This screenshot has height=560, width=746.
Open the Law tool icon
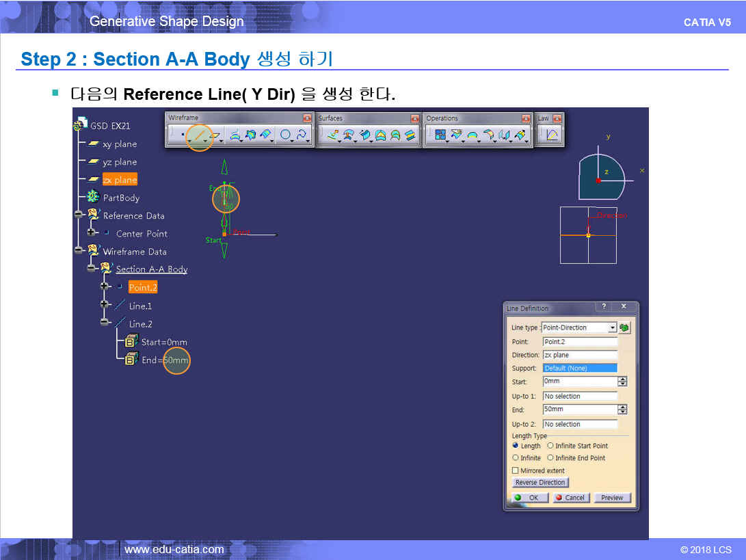[x=552, y=135]
